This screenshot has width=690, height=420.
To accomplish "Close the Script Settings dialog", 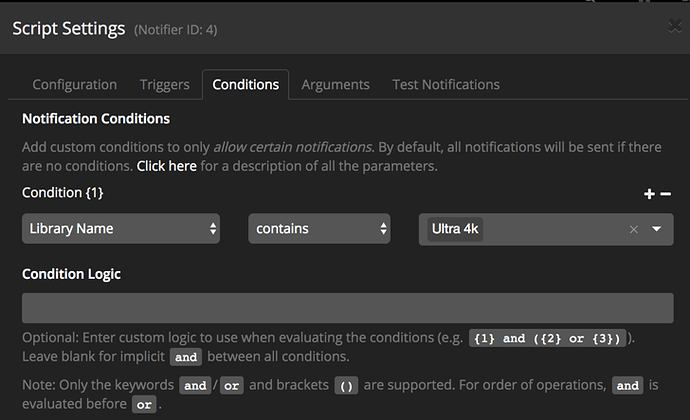I will 674,28.
